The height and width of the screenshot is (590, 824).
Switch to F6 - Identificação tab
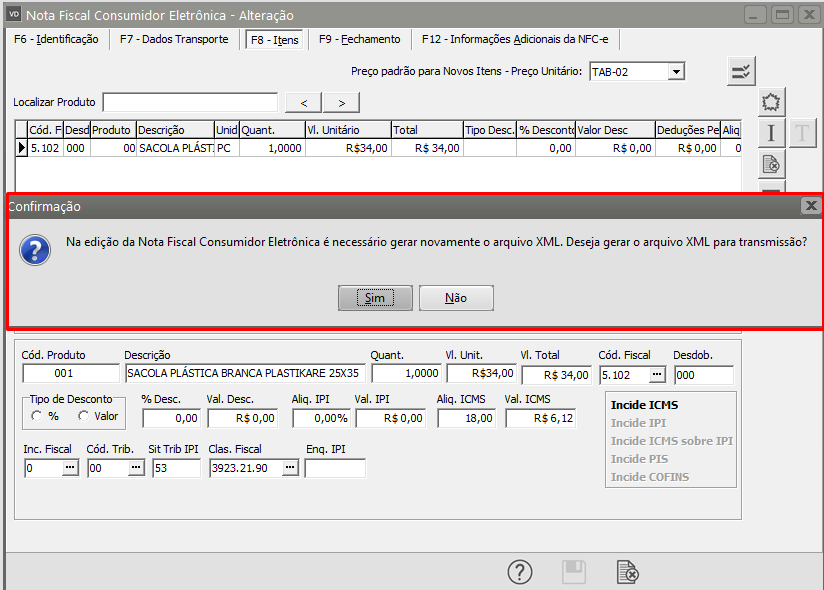click(55, 39)
